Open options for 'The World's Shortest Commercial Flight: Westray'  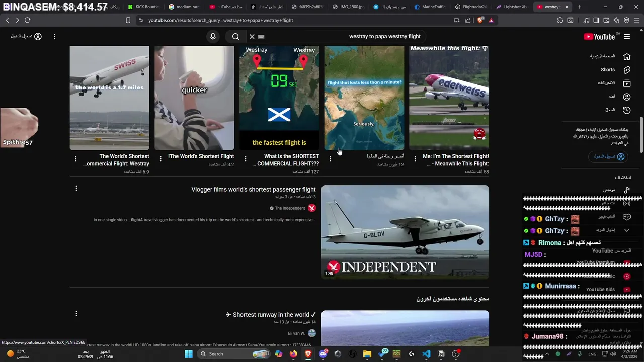75,159
